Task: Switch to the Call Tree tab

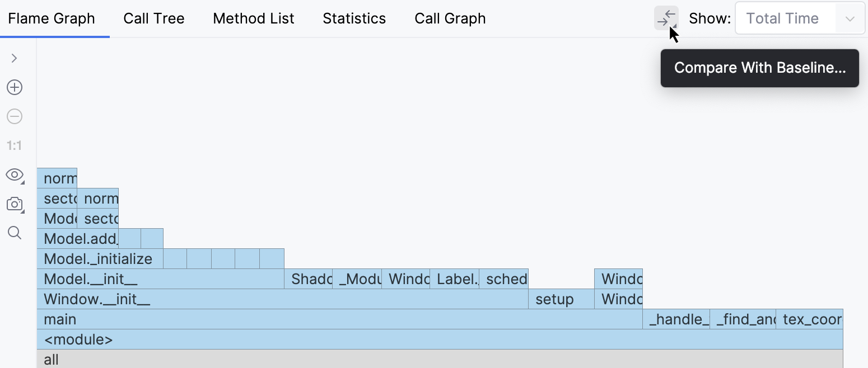Action: (153, 18)
